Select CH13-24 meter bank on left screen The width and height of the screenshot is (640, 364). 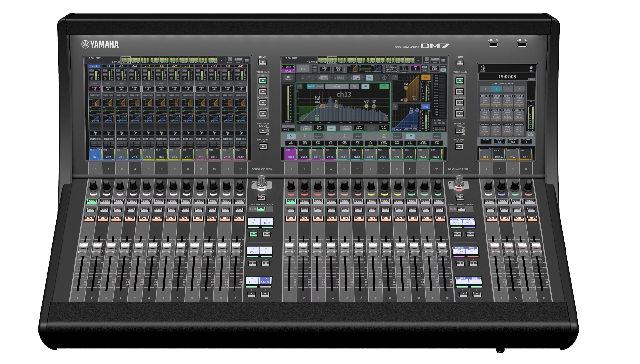click(x=135, y=61)
